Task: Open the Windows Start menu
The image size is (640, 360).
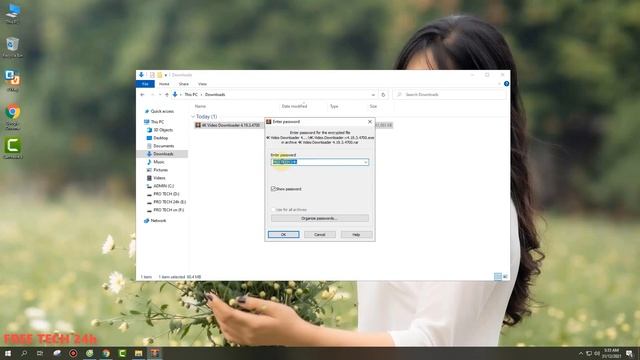Action: (x=8, y=353)
